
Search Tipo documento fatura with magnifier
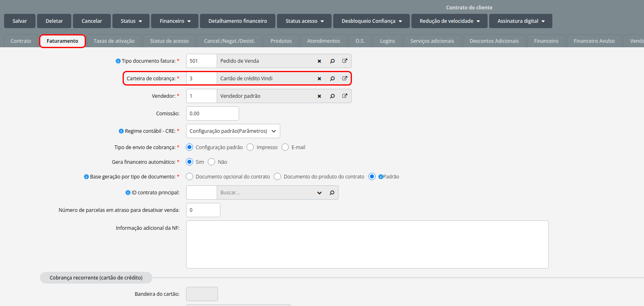tap(332, 61)
